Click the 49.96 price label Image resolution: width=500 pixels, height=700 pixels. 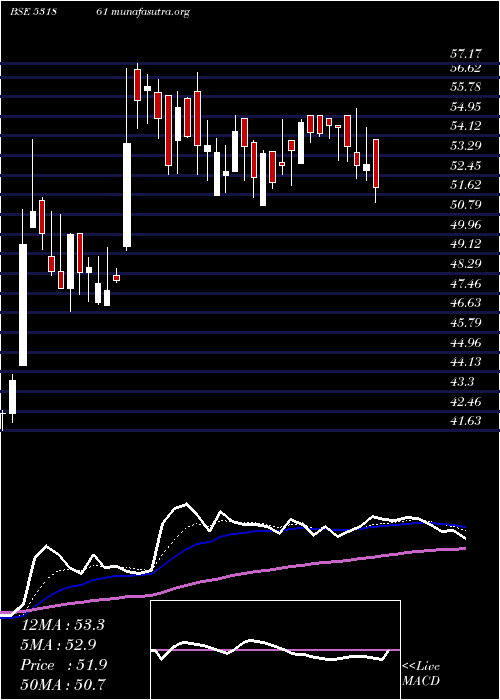(466, 225)
